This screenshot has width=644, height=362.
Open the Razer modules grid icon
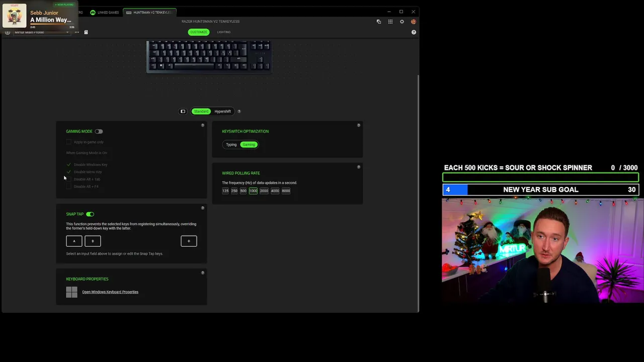(x=390, y=22)
